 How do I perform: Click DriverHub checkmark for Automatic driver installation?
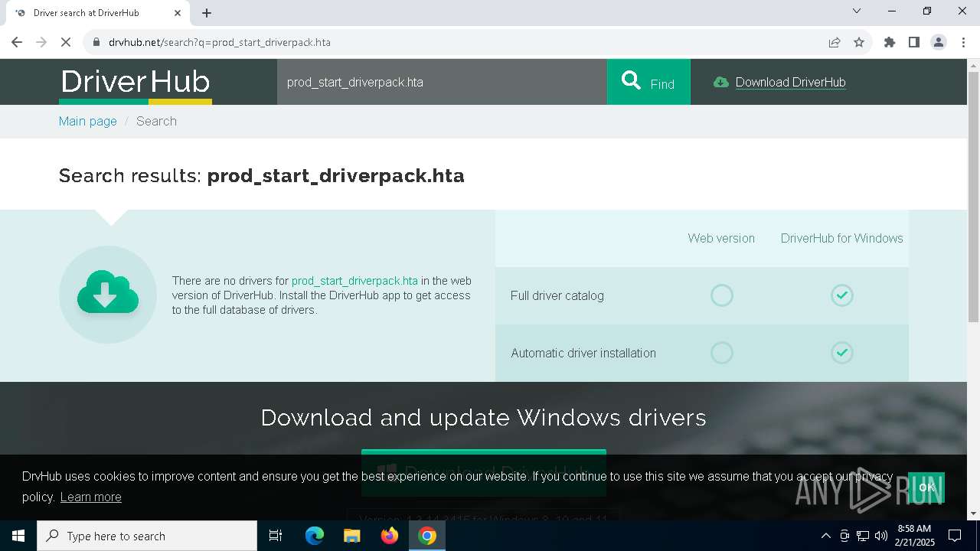coord(842,353)
